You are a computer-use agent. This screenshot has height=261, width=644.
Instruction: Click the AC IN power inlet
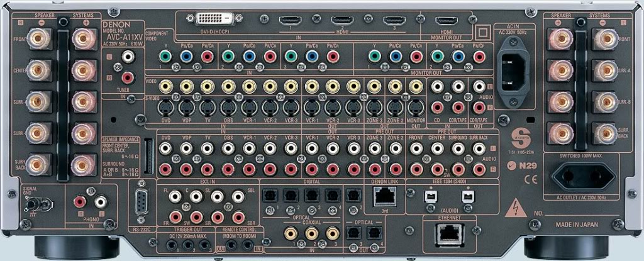tap(515, 66)
